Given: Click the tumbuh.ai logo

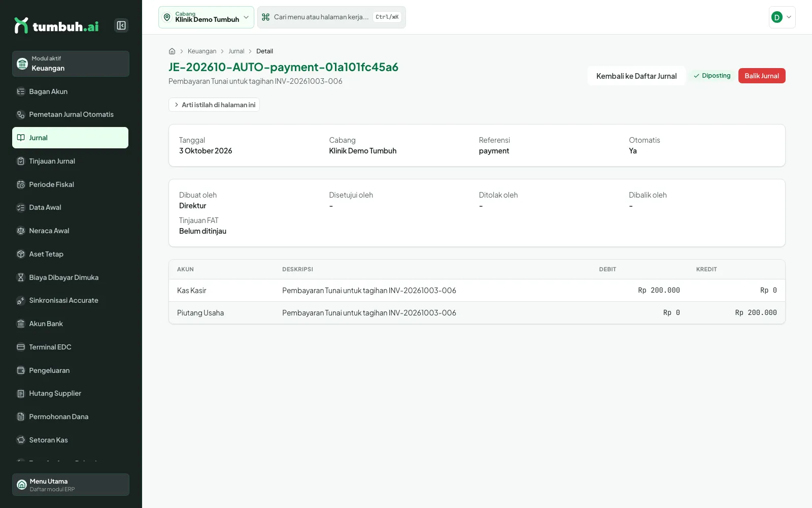Looking at the screenshot, I should pos(56,25).
